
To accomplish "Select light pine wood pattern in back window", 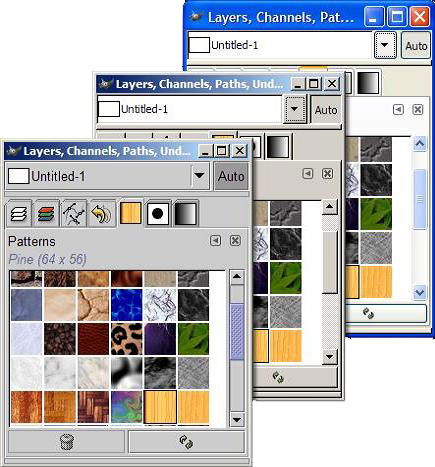I will click(376, 282).
